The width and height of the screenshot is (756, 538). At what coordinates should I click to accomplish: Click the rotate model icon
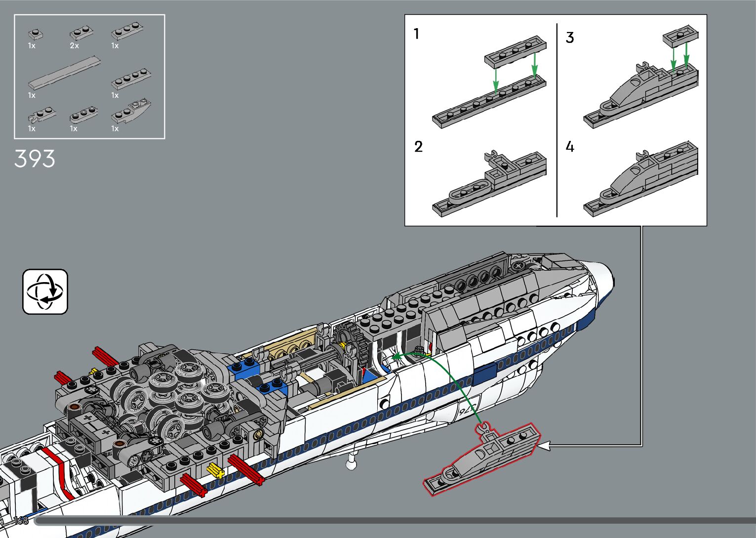click(x=45, y=291)
